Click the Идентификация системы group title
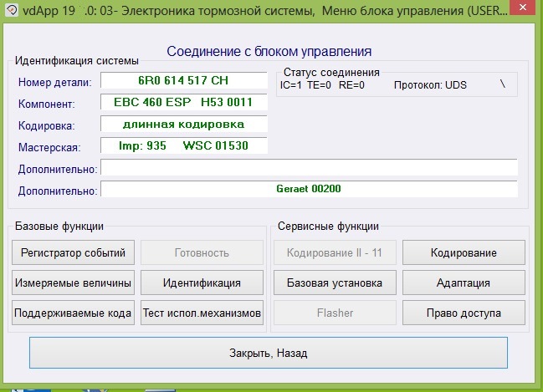Screen dimensions: 543x392 77,61
